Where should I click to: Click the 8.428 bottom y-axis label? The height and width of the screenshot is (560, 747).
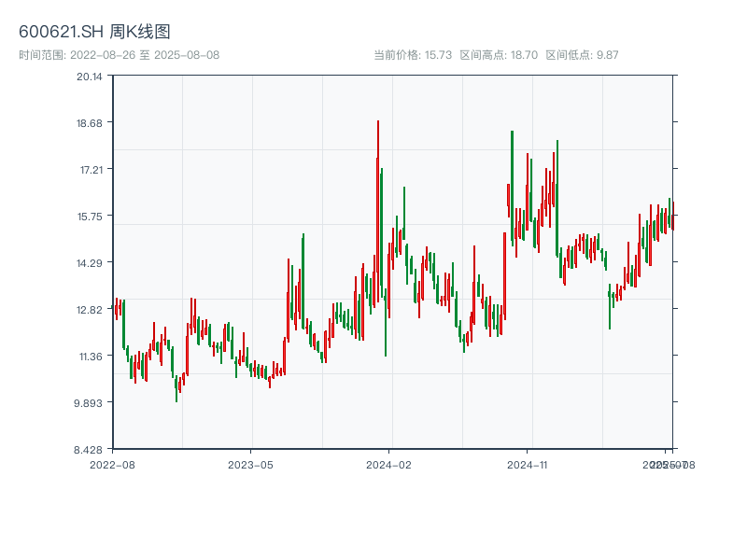[x=90, y=450]
